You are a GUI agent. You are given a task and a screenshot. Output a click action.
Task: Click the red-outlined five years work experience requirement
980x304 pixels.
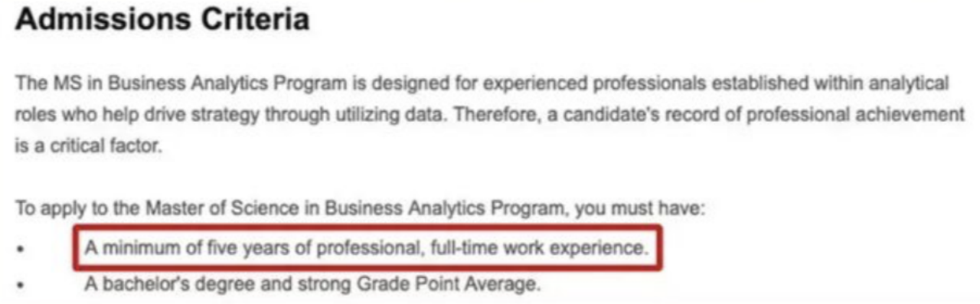point(367,248)
